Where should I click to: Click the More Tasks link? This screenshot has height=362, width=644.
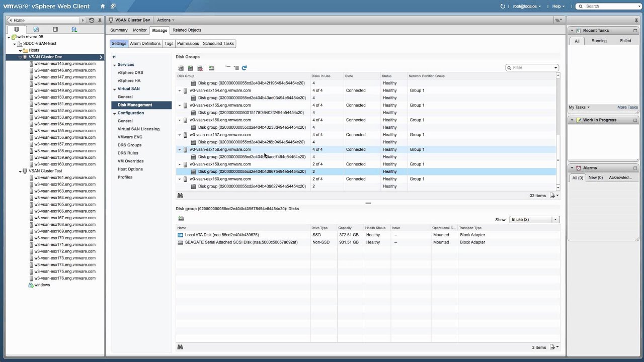tap(627, 107)
